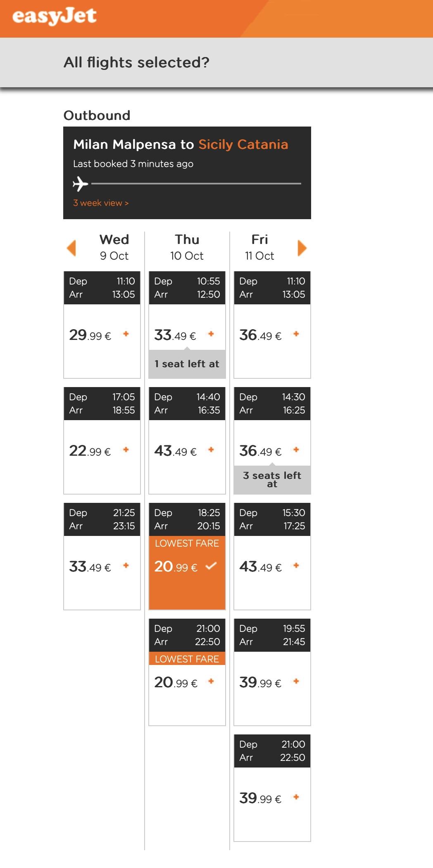Deselect the Thu 18:25 lowest fare flight
Screen dimensions: 433x868
[187, 556]
